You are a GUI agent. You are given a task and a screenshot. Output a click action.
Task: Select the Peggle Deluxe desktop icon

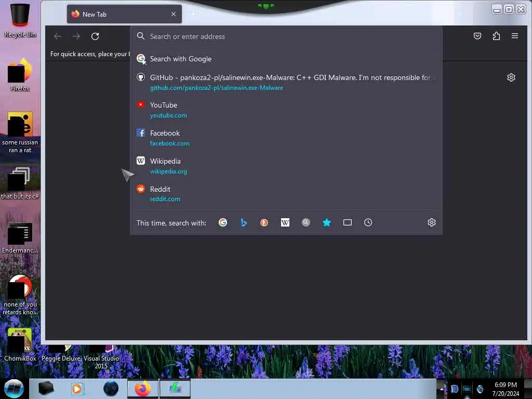point(61,353)
